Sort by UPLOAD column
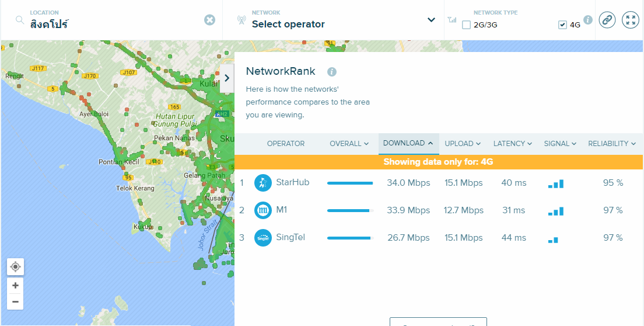Viewport: 644px width, 326px height. coord(463,144)
